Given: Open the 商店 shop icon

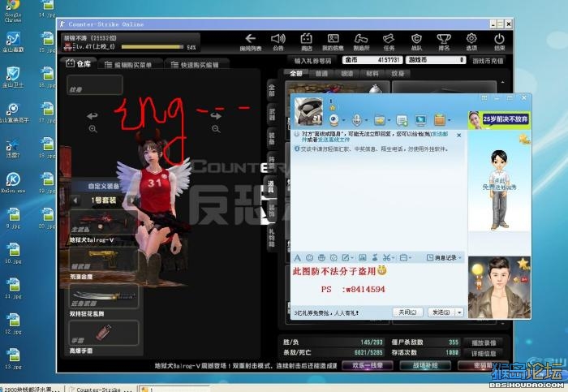Looking at the screenshot, I should click(306, 38).
